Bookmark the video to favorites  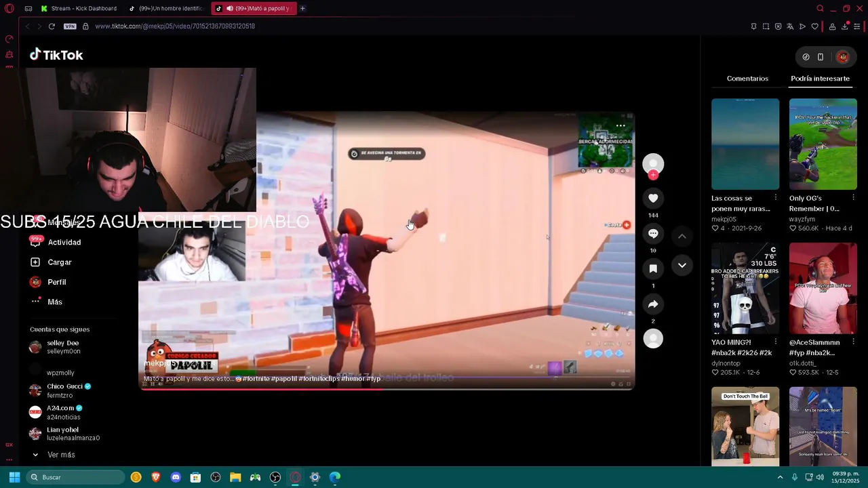pyautogui.click(x=653, y=268)
